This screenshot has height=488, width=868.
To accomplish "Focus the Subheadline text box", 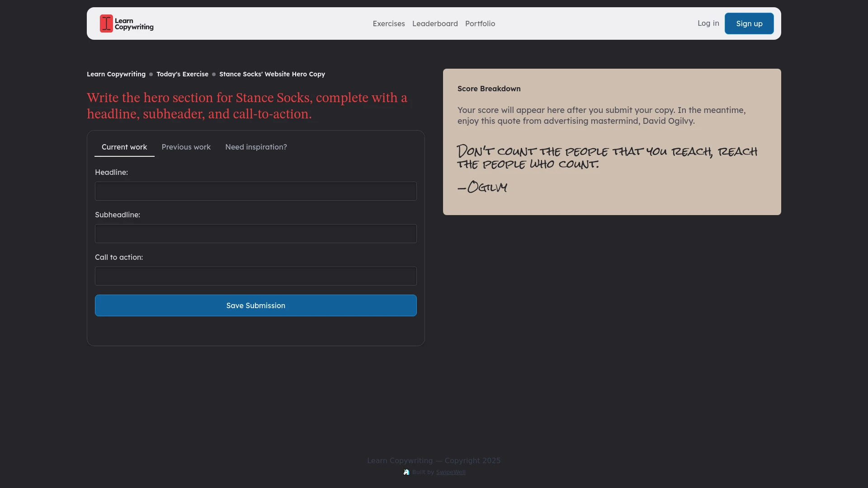I will [x=255, y=234].
